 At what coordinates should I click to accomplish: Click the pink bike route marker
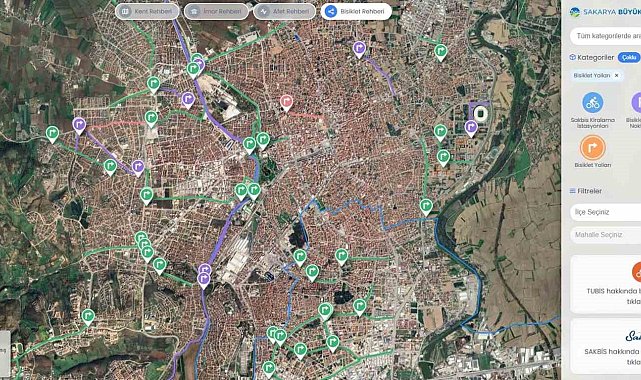(x=286, y=103)
